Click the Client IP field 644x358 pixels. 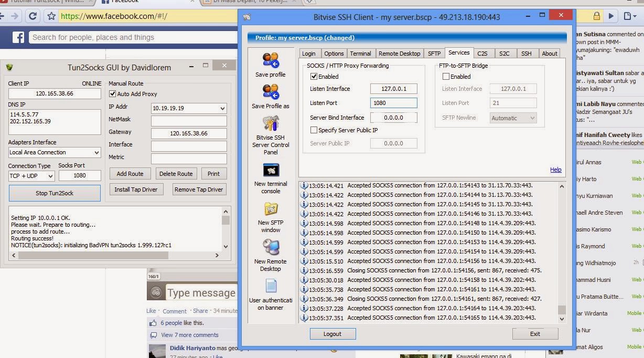[55, 93]
